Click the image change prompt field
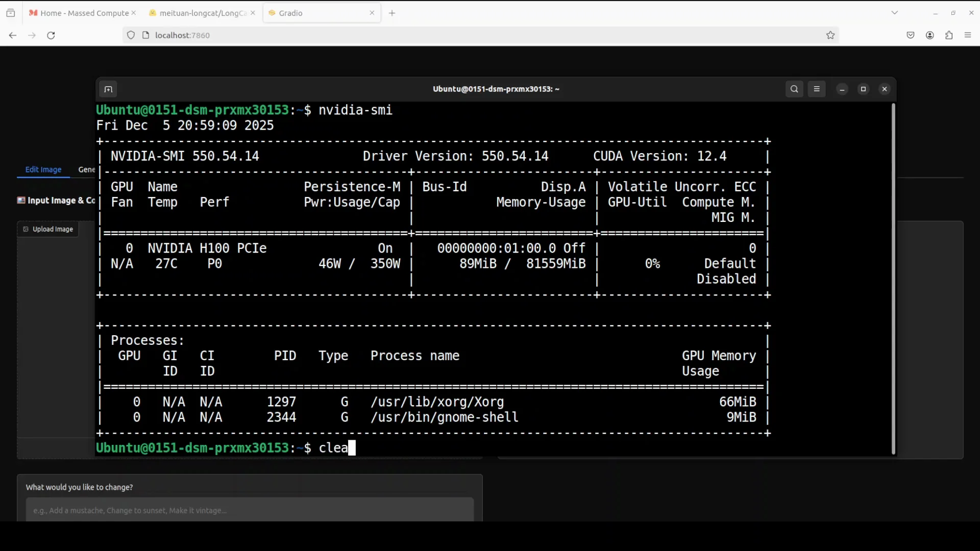The width and height of the screenshot is (980, 551). click(250, 511)
